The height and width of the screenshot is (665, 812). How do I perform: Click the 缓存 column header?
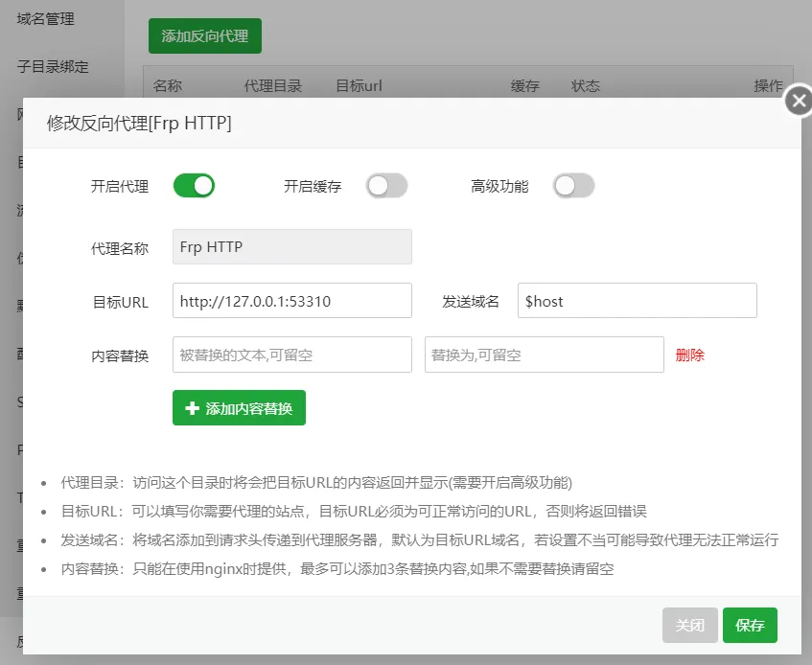(x=525, y=85)
